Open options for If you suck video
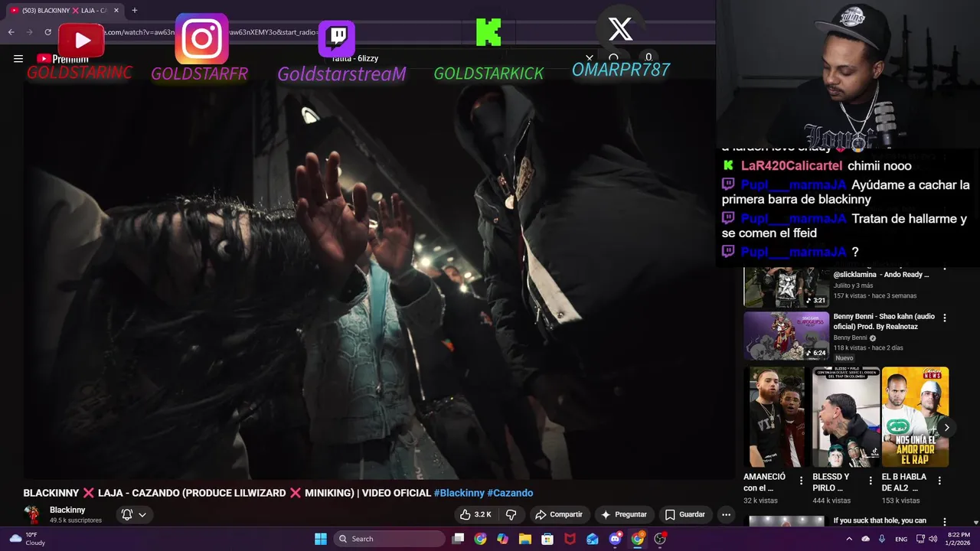The image size is (980, 551). coord(944,521)
